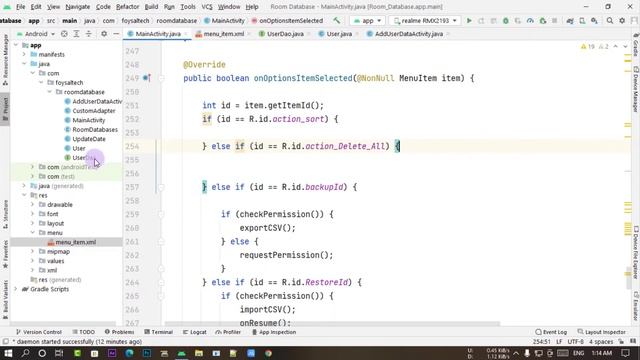Open the Navigate menu
This screenshot has width=640, height=360.
(x=78, y=7)
